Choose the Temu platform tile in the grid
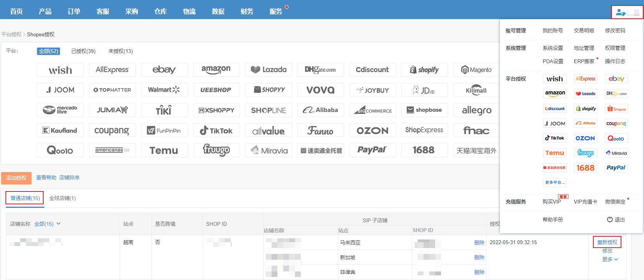Viewport: 644px width, 280px height. pyautogui.click(x=164, y=150)
